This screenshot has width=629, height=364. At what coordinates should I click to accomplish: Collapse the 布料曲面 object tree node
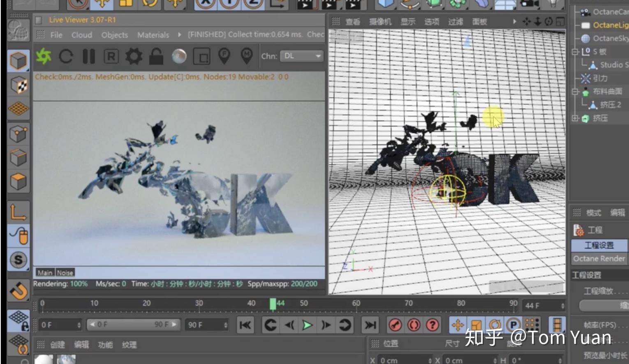pos(575,92)
